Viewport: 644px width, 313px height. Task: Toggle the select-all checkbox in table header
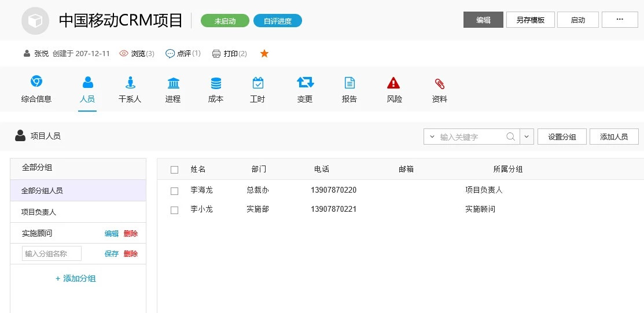(x=174, y=170)
